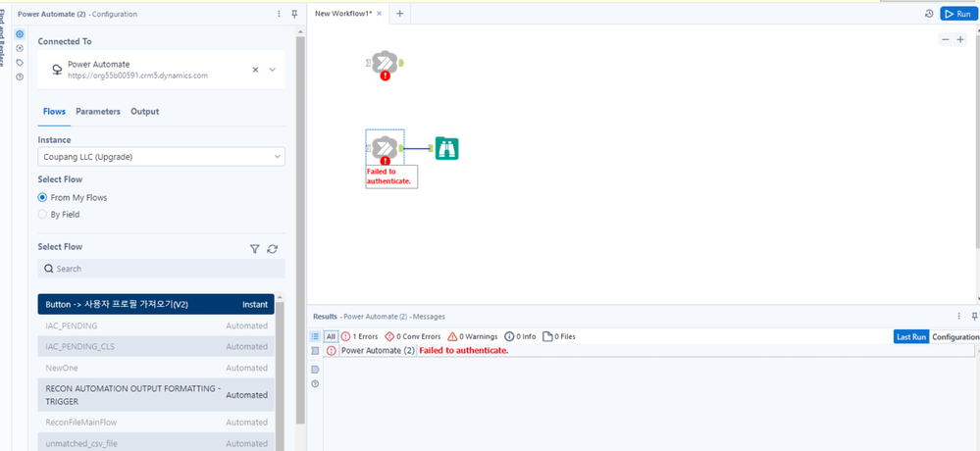
Task: Click the Configuration panel vertical scrollbar
Action: (x=300, y=231)
